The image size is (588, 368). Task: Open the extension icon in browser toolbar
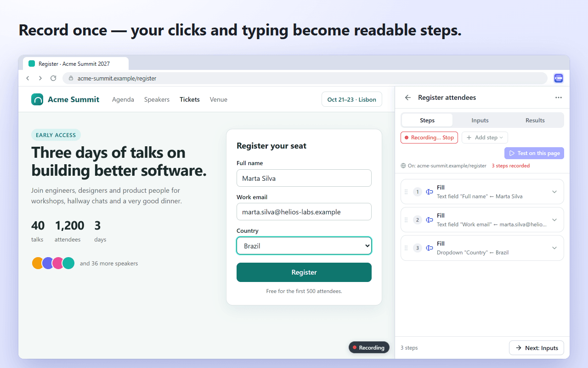pos(559,78)
